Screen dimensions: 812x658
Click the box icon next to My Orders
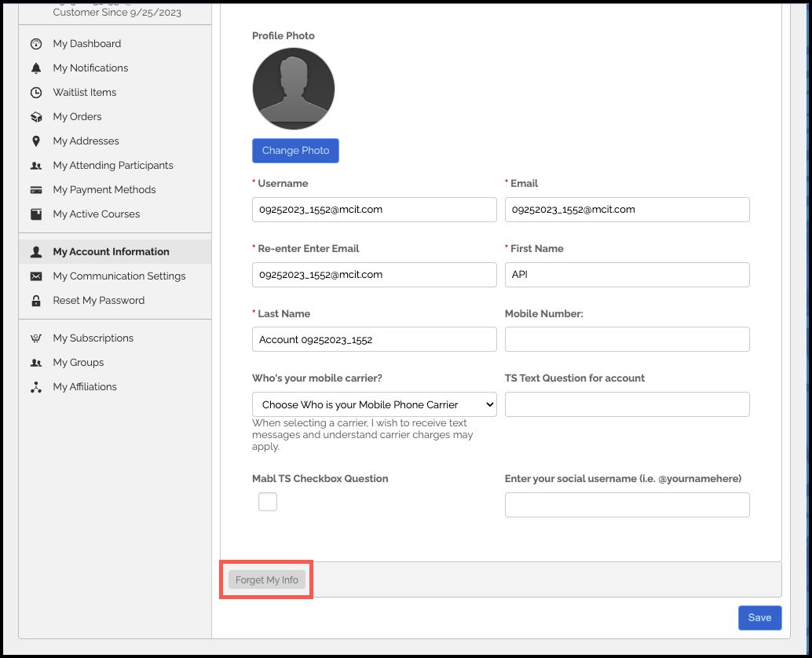[x=36, y=117]
